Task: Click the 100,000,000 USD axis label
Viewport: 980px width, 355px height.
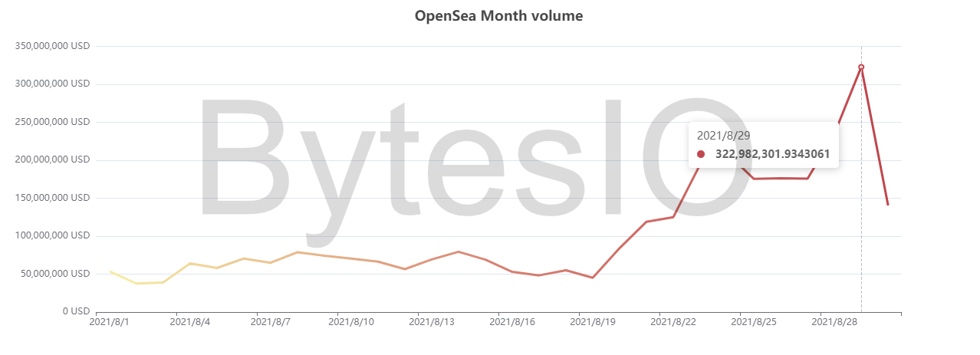Action: tap(52, 235)
